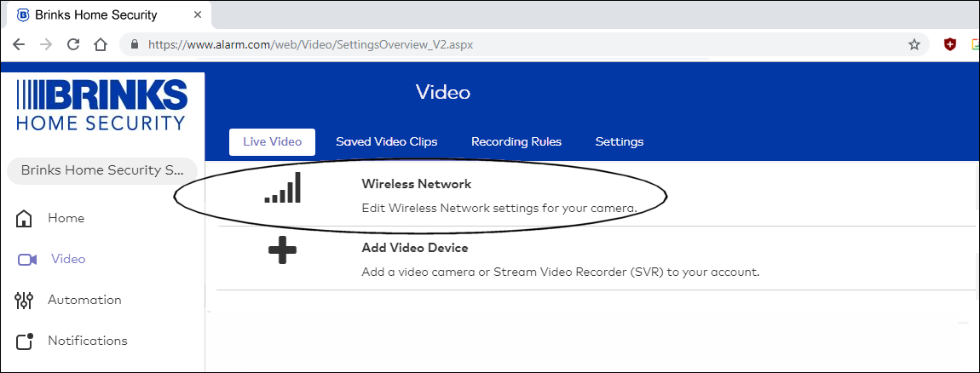
Task: Click 'Add a video camera or Stream Video Recorder' text
Action: point(560,273)
